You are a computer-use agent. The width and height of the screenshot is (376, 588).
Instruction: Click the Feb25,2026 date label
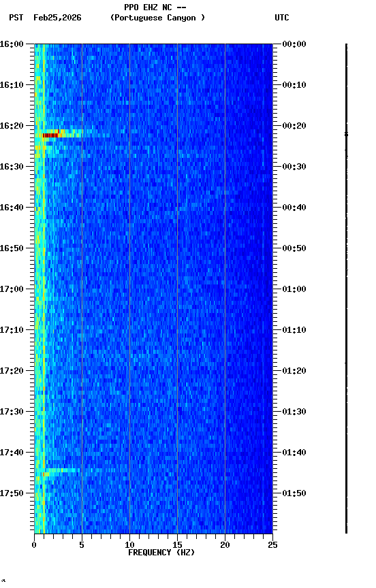coord(57,18)
